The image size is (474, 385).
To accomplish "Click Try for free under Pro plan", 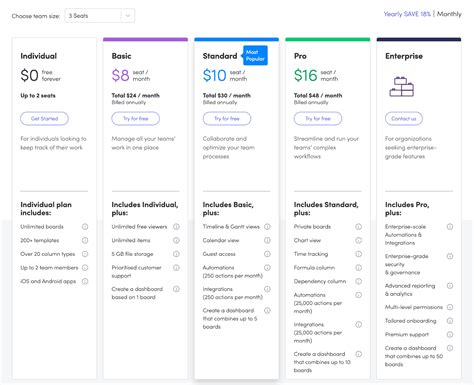I will coord(318,118).
